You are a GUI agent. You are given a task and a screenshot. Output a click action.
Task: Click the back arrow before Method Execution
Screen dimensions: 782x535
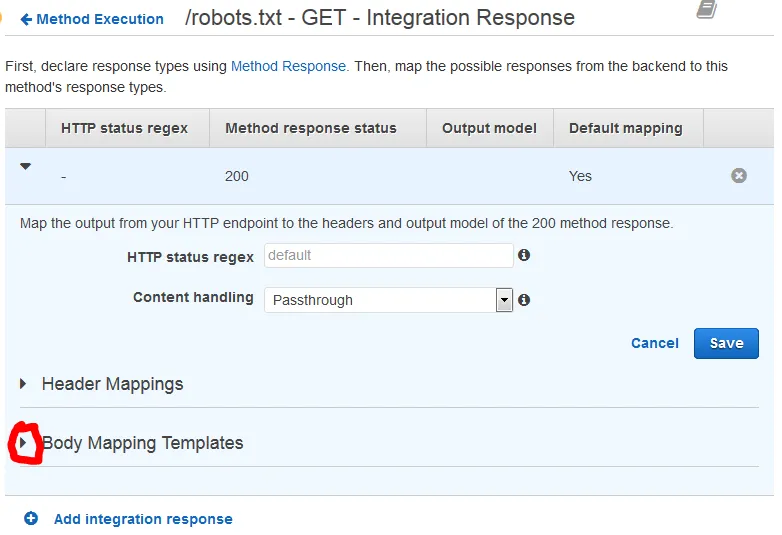(x=25, y=19)
